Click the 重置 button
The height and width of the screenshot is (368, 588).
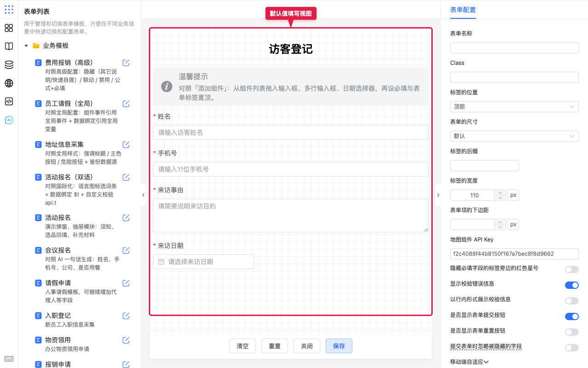pyautogui.click(x=275, y=346)
